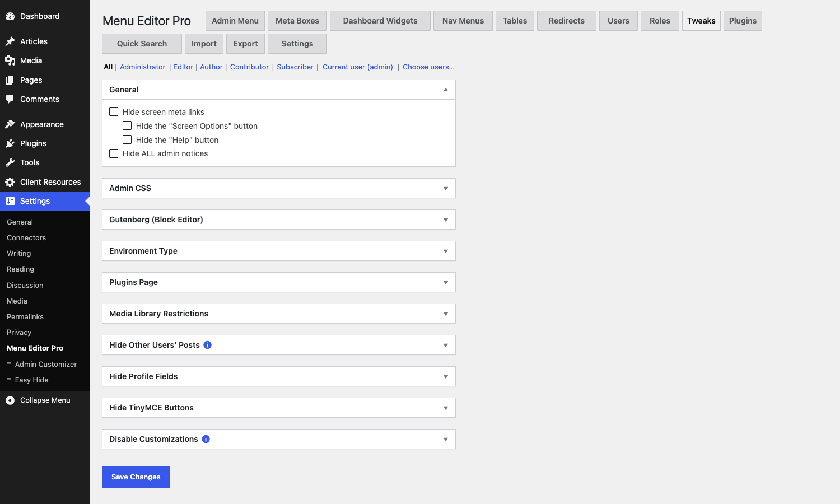Open the Redirects tab
The height and width of the screenshot is (504, 840).
point(567,21)
